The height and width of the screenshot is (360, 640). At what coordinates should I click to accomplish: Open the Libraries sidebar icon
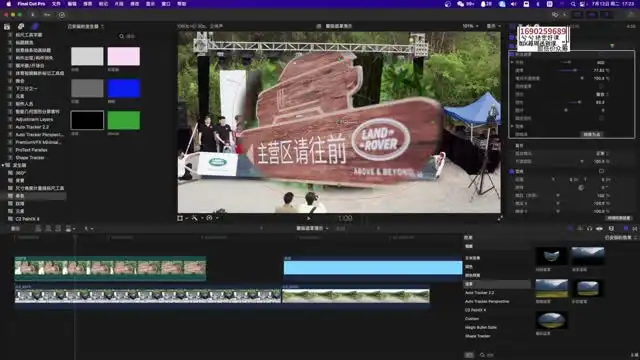click(7, 27)
